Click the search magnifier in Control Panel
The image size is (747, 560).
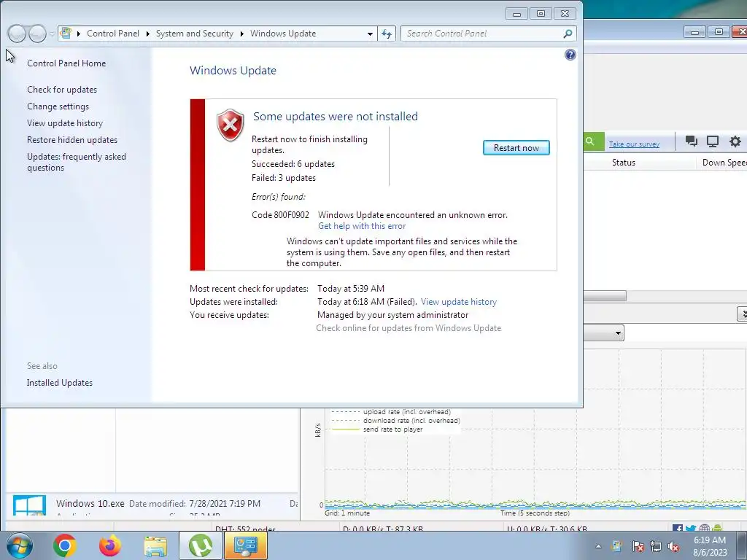click(x=568, y=34)
